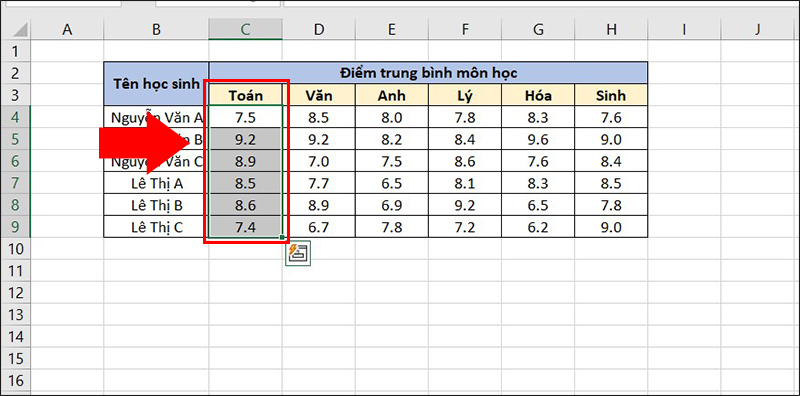
Task: Click Lý score 7.2 for Lê Thị C
Action: [465, 227]
